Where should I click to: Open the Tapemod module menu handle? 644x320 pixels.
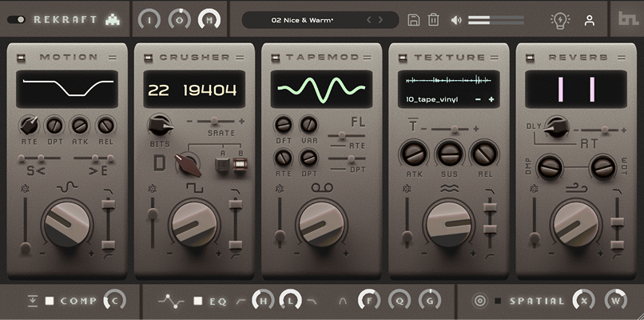(x=368, y=58)
